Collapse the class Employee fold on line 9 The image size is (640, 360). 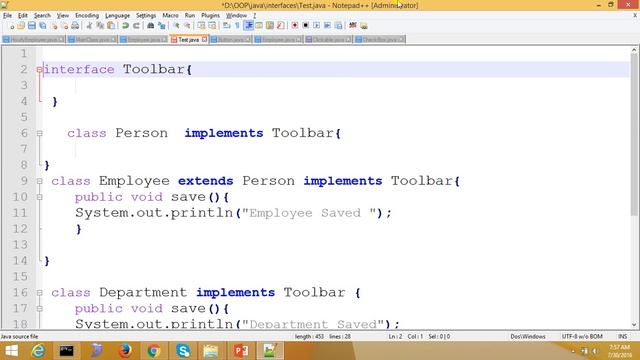point(40,181)
